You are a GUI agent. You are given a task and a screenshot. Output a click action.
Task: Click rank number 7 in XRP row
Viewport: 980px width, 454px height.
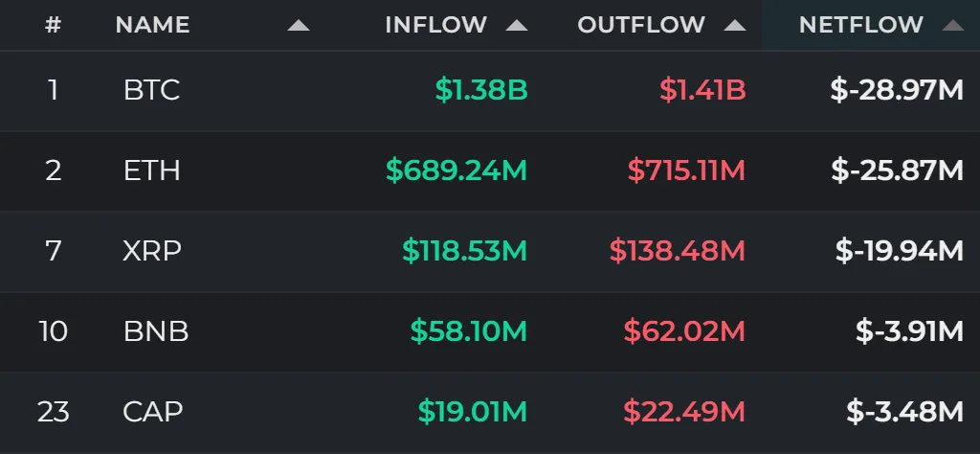coord(54,251)
